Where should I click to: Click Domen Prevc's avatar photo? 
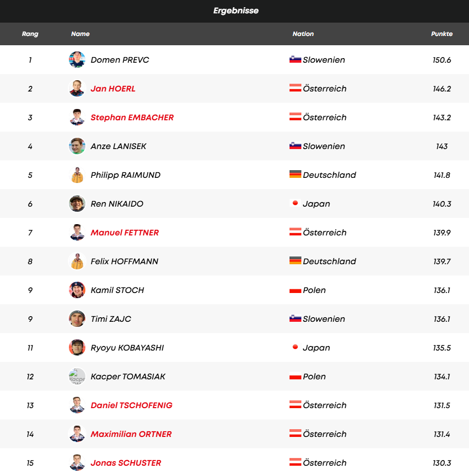(77, 60)
